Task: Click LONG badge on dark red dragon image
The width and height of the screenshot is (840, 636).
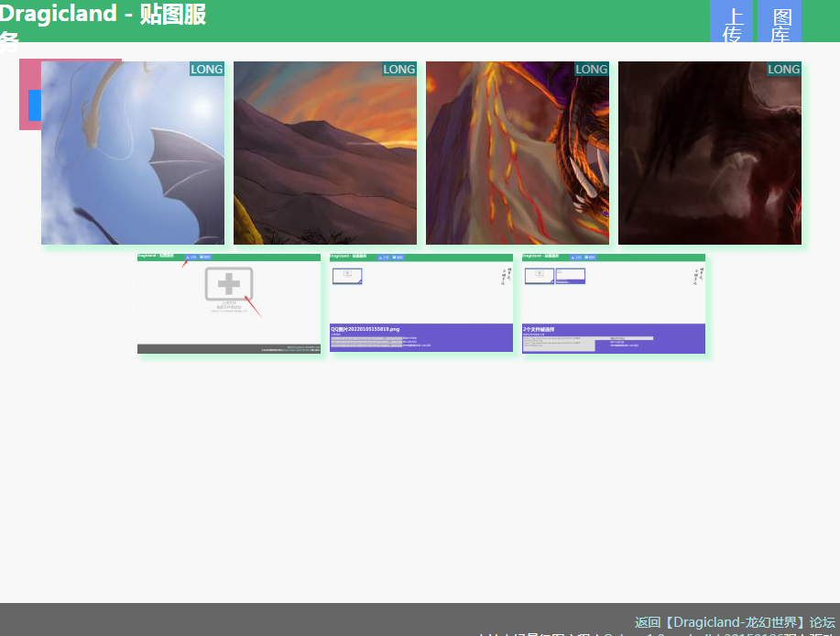Action: [784, 69]
